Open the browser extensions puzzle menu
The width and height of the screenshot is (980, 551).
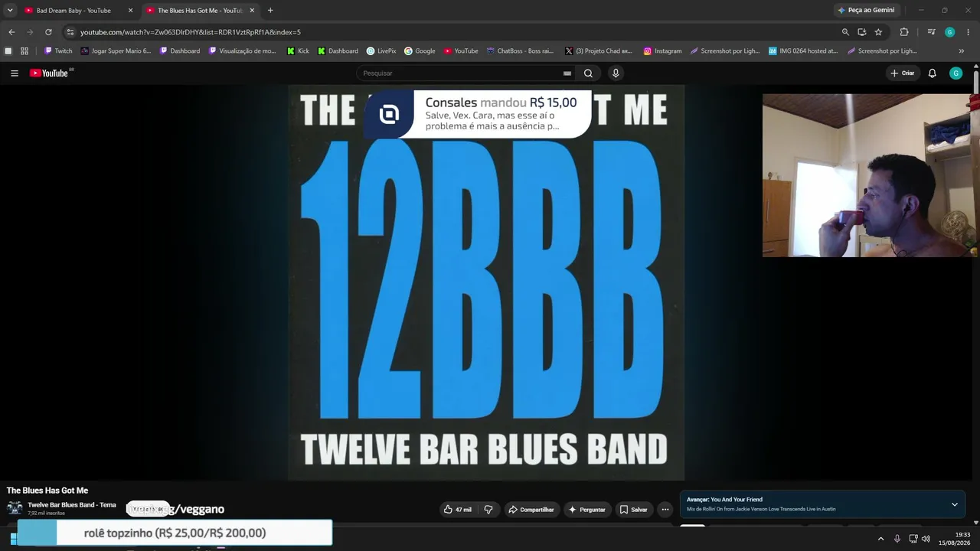[904, 32]
